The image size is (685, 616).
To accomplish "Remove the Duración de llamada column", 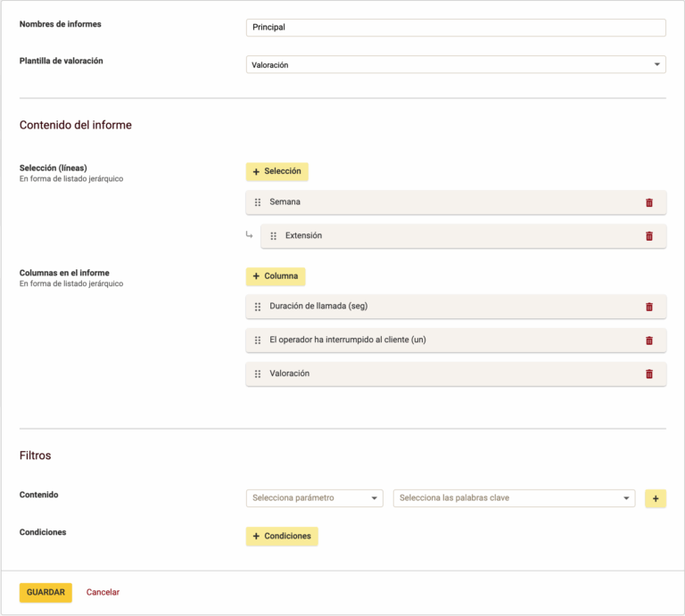I will [648, 307].
